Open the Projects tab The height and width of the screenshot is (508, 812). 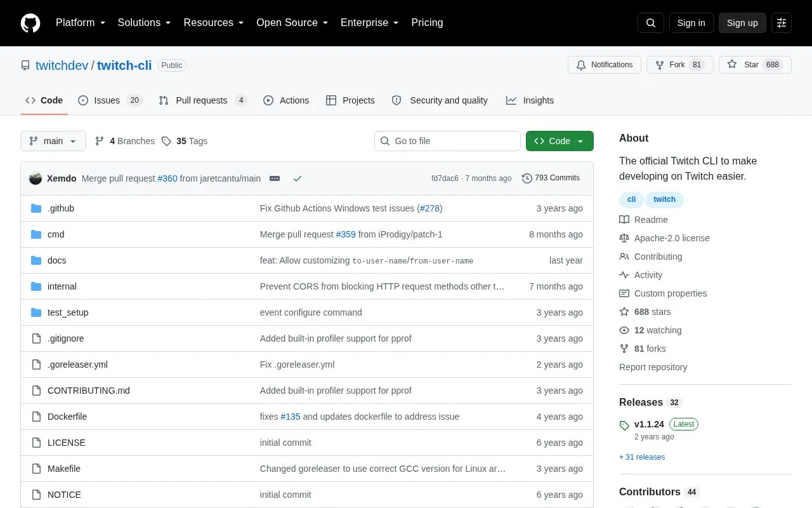point(350,100)
